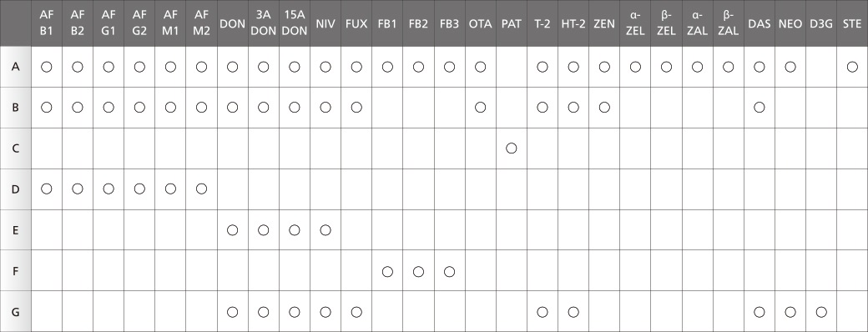The height and width of the screenshot is (332, 868).
Task: Click the NEO circle in row G
Action: click(790, 312)
